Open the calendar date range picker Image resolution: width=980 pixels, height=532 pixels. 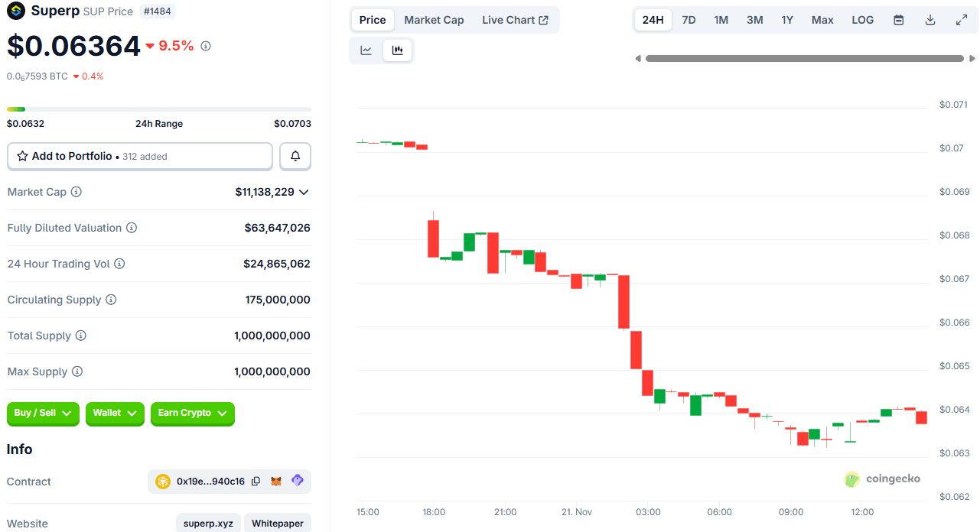(899, 20)
